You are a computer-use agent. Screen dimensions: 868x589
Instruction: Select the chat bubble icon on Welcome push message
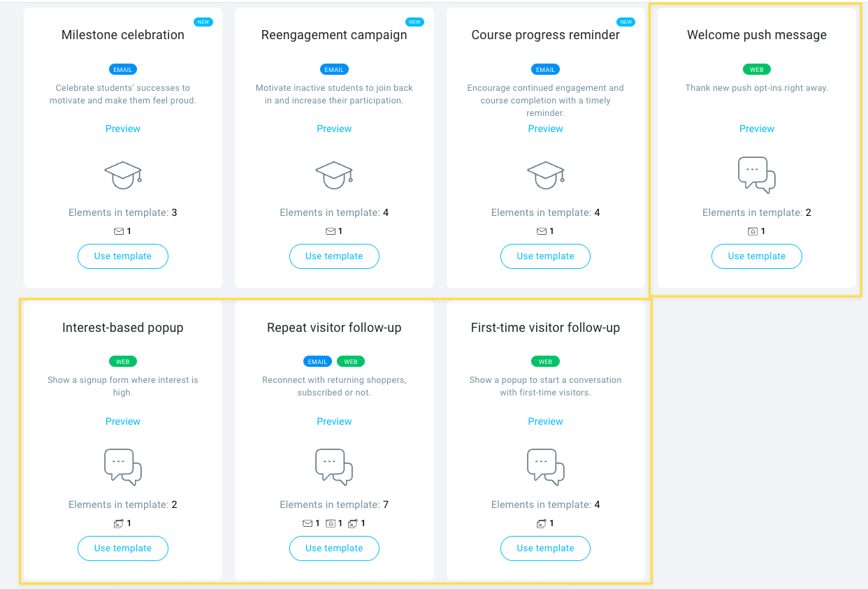(756, 175)
